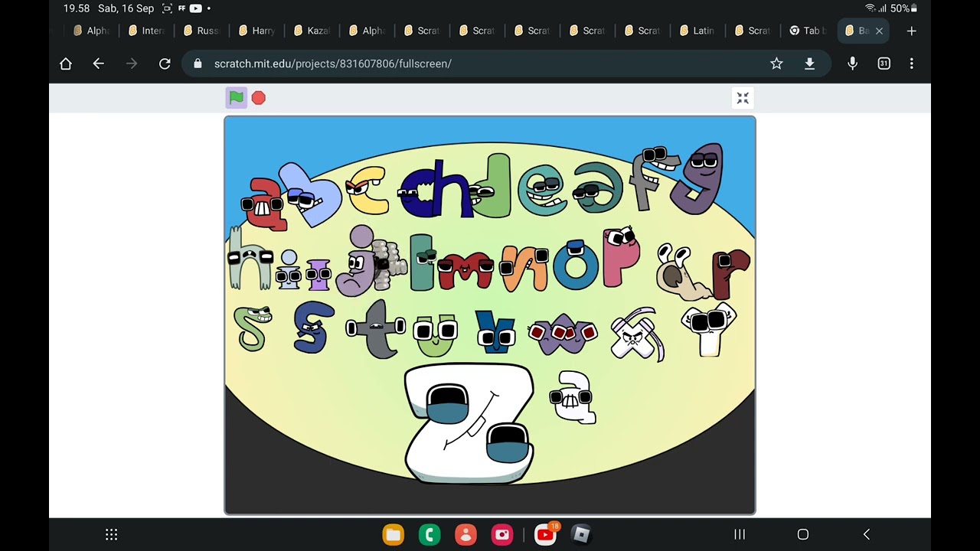Open the orange Contacts app in taskbar
Viewport: 980px width, 551px height.
coord(465,534)
